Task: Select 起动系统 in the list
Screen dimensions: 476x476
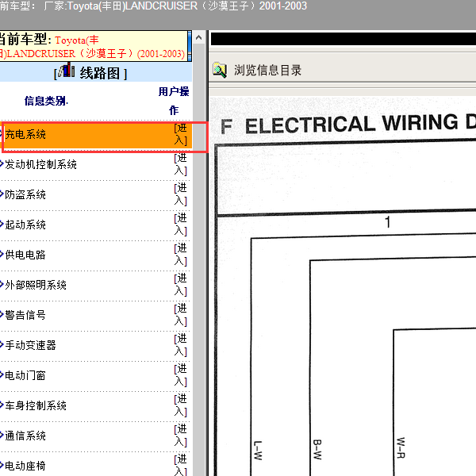Action: (x=25, y=225)
